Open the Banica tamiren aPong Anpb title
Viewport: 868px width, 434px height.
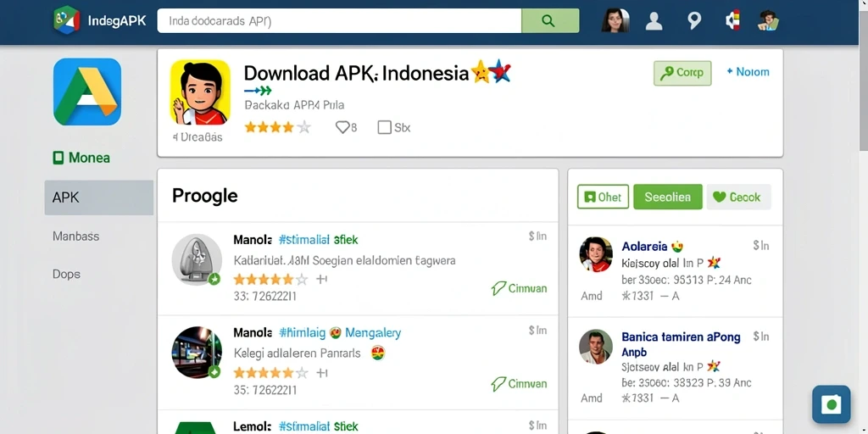[681, 344]
